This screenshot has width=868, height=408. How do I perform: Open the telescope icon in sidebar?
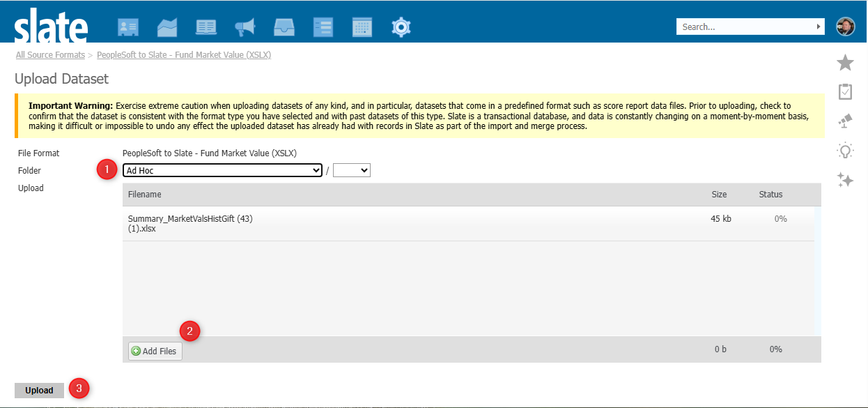click(845, 121)
